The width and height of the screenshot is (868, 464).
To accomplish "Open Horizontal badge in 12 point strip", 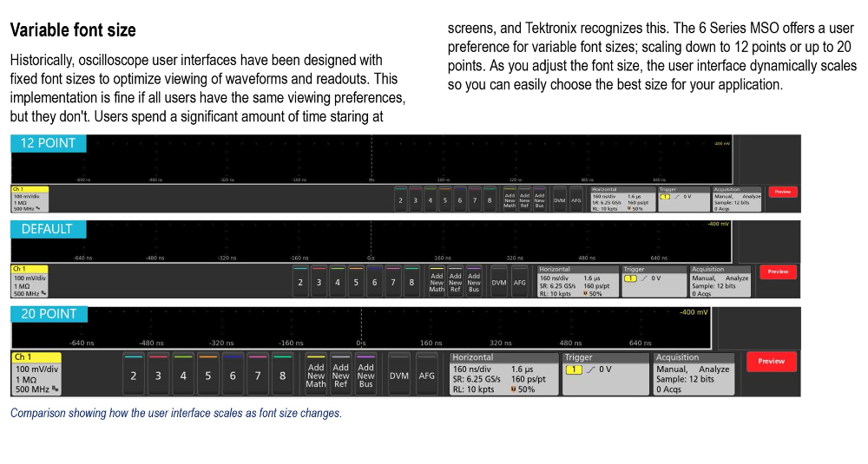I will 622,199.
